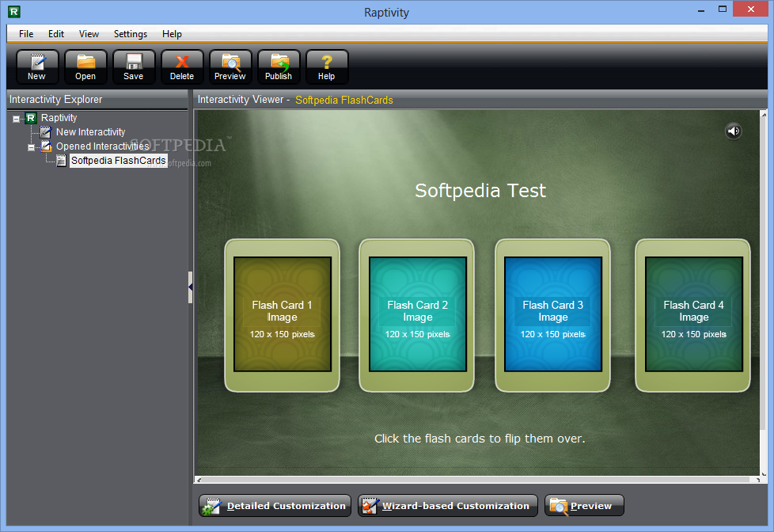The width and height of the screenshot is (774, 532).
Task: Click the Preview toolbar button
Action: [x=230, y=66]
